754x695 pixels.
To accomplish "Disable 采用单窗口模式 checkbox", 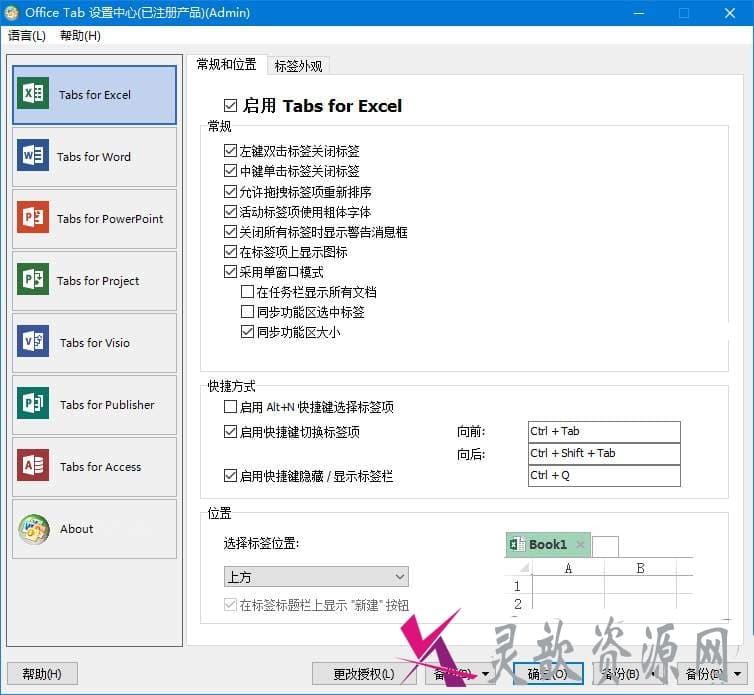I will click(x=230, y=272).
